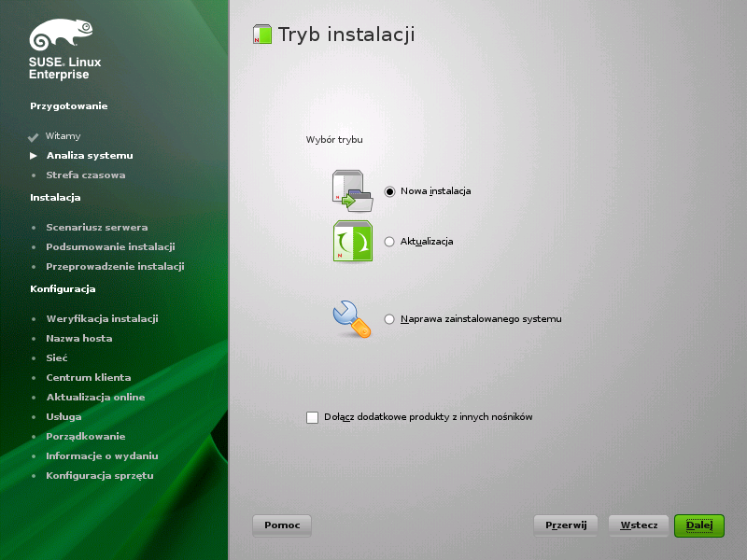Click the SUSE chameleon logo

coord(61,35)
